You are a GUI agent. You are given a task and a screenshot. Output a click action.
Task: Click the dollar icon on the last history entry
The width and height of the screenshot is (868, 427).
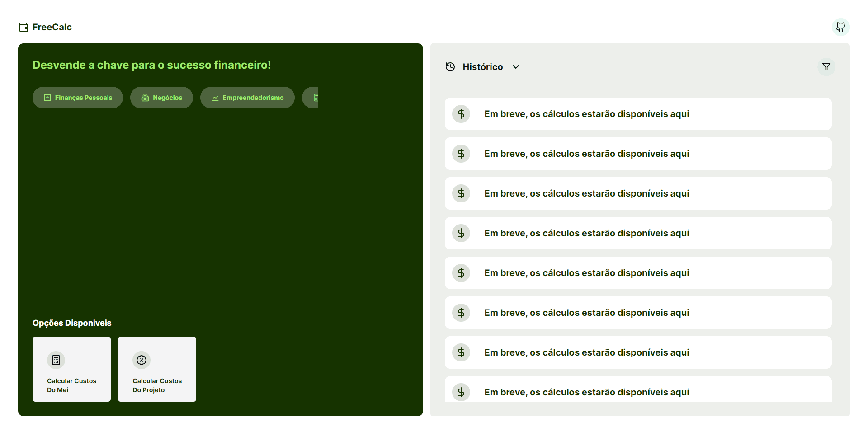pos(461,392)
